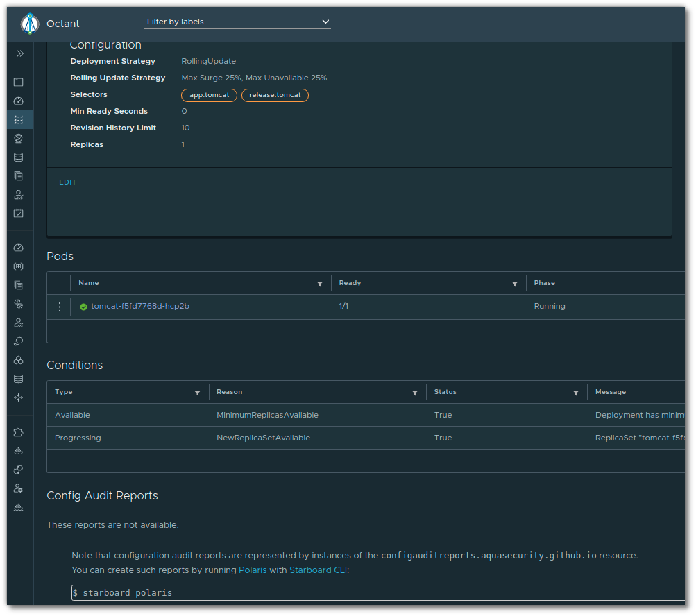The height and width of the screenshot is (616, 696).
Task: Sort Conditions by Reason header
Action: (x=230, y=392)
